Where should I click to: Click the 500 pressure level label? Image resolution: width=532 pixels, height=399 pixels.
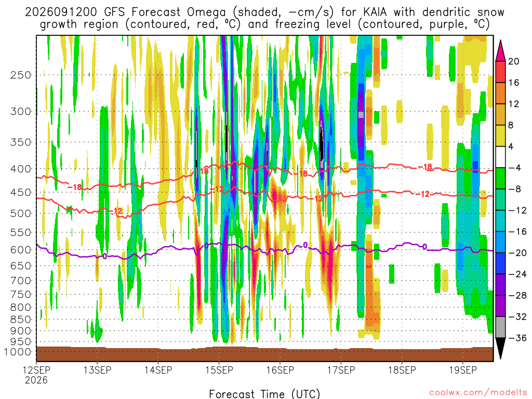click(21, 214)
